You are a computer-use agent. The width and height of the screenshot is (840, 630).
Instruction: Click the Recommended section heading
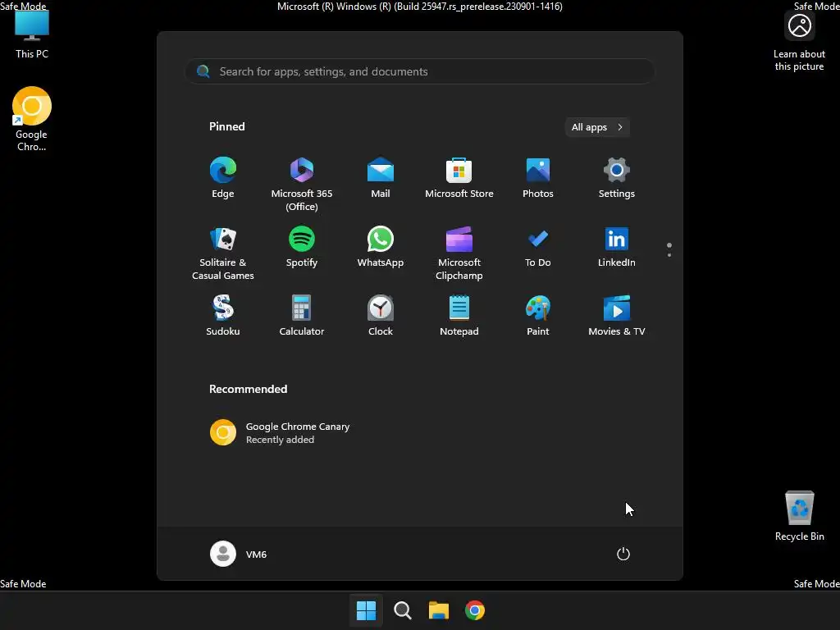coord(248,389)
